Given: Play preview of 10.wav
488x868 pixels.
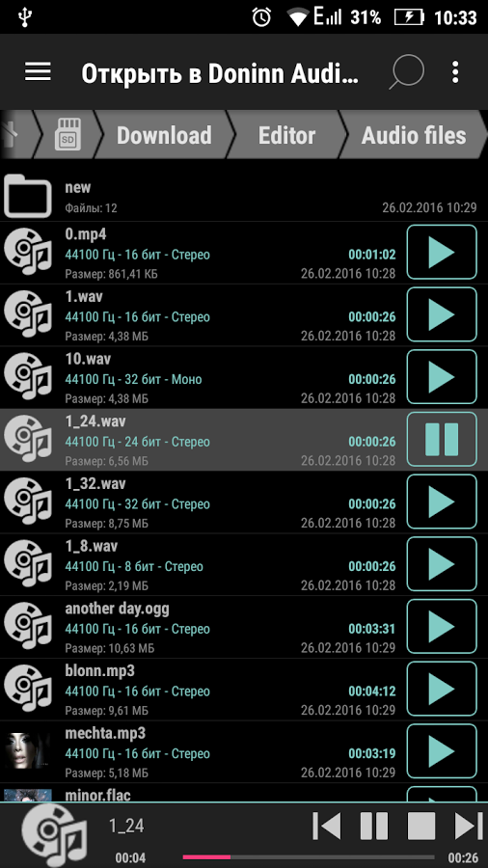Looking at the screenshot, I should pos(442,377).
